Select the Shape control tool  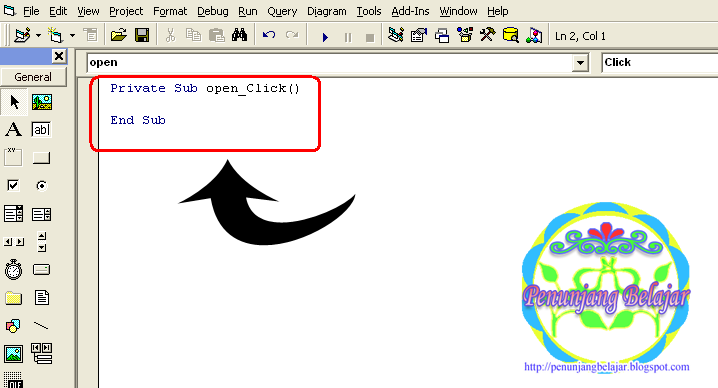click(x=13, y=326)
